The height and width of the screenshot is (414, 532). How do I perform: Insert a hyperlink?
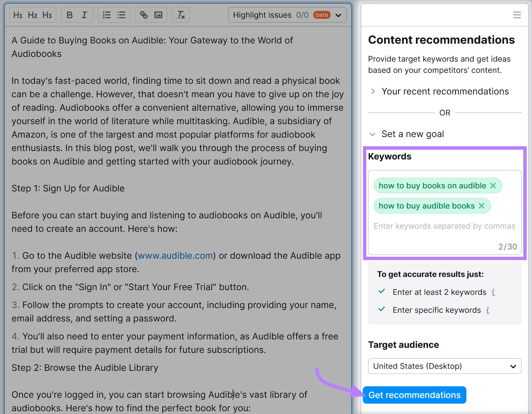pyautogui.click(x=144, y=15)
